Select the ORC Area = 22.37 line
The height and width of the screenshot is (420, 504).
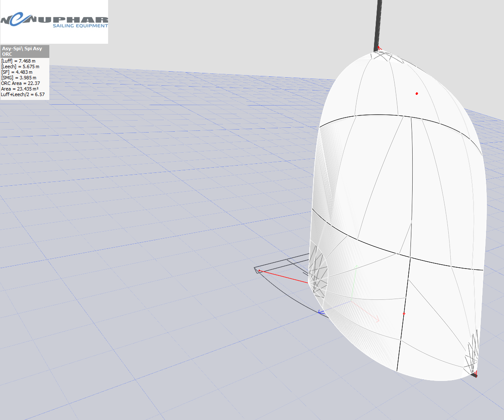point(20,83)
